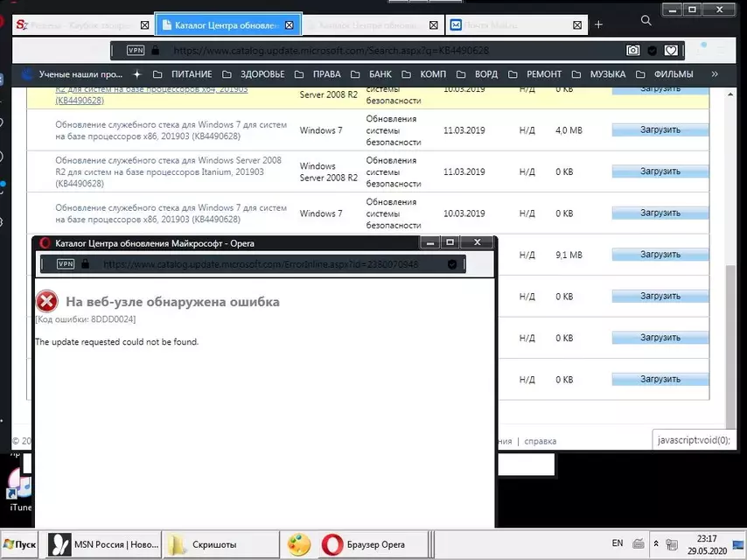Switch to the active Каталог Центра обновления tab
This screenshot has width=747, height=560.
(227, 24)
